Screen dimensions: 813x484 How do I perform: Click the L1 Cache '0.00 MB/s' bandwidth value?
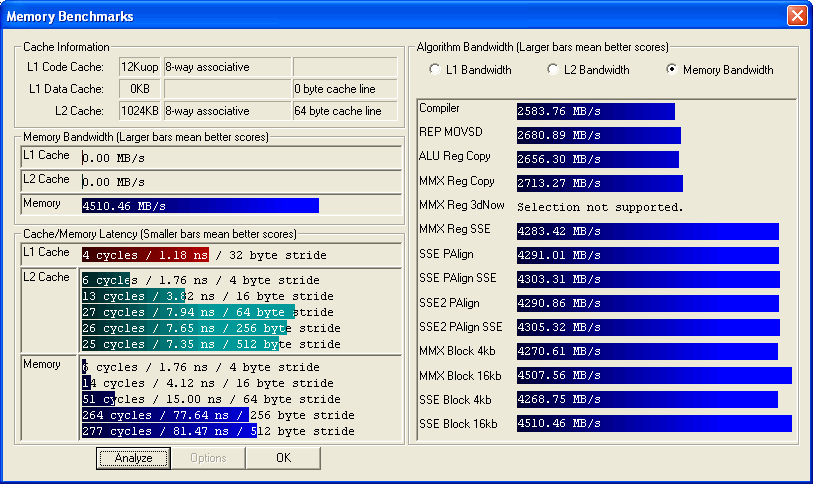tap(113, 158)
